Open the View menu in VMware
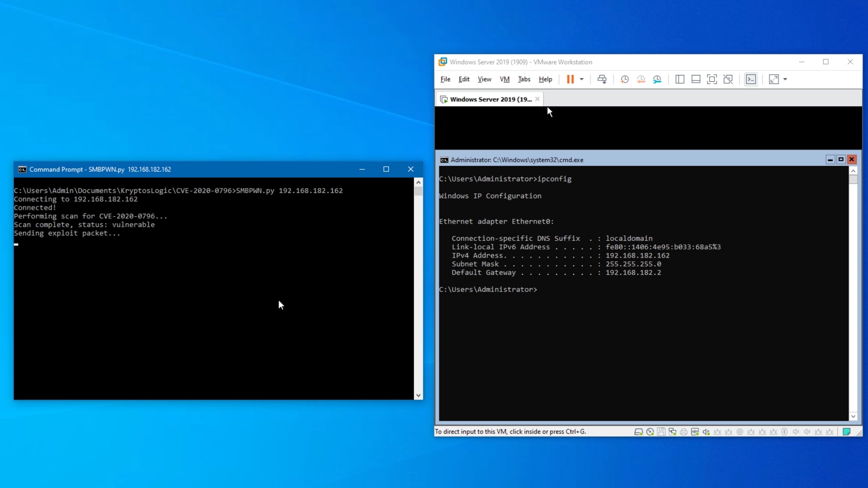 click(x=484, y=79)
